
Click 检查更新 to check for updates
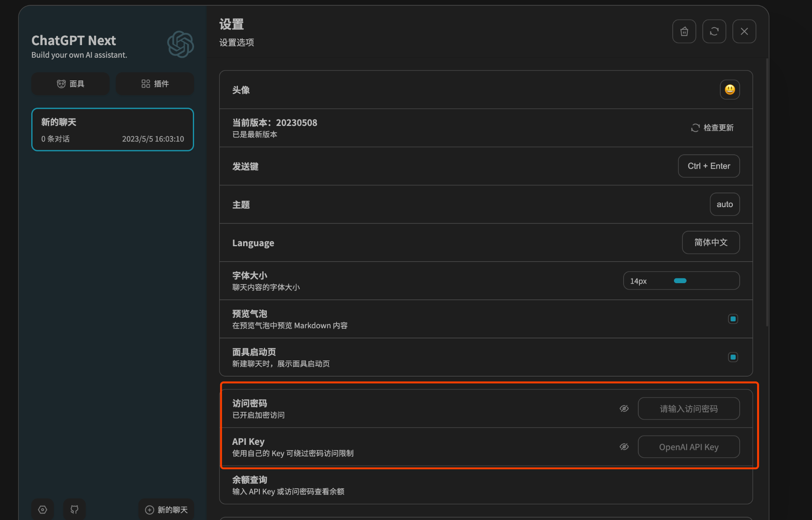coord(713,128)
